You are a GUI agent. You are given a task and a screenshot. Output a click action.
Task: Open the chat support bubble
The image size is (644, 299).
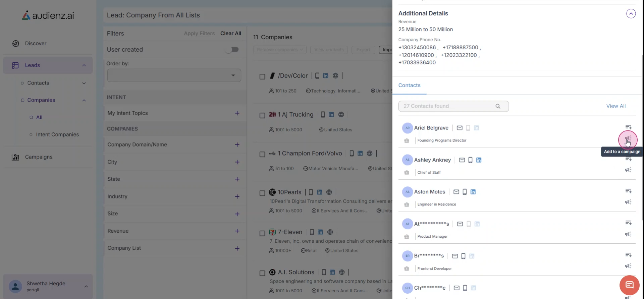click(x=629, y=285)
